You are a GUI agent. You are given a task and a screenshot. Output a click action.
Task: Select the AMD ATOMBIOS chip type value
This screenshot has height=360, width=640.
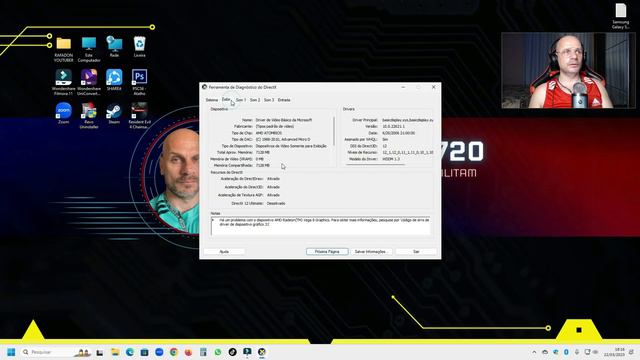[x=269, y=133]
